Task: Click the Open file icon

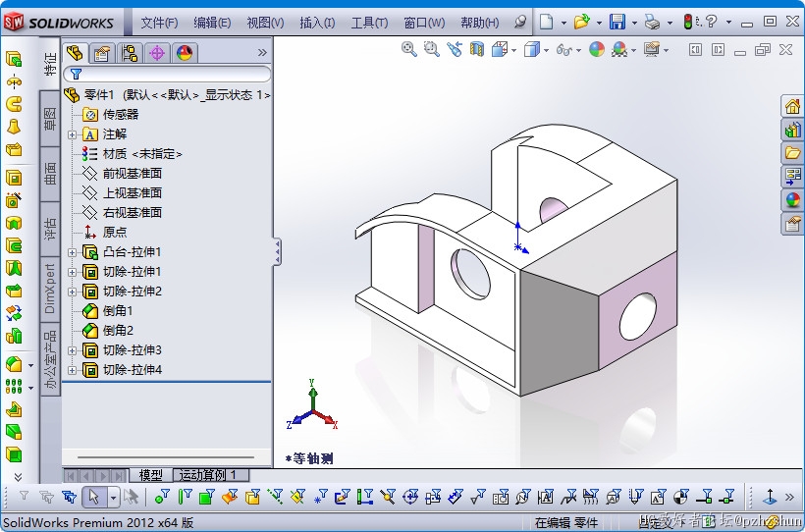Action: tap(582, 22)
